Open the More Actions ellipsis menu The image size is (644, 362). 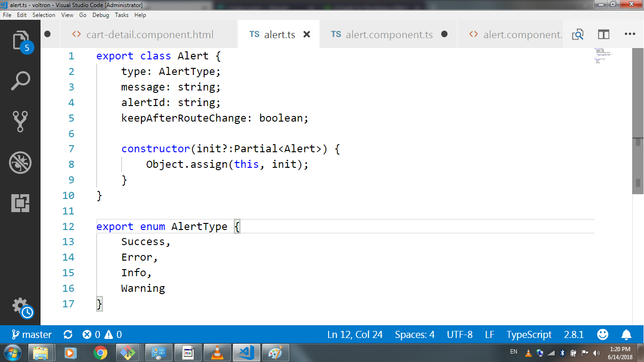click(x=630, y=34)
